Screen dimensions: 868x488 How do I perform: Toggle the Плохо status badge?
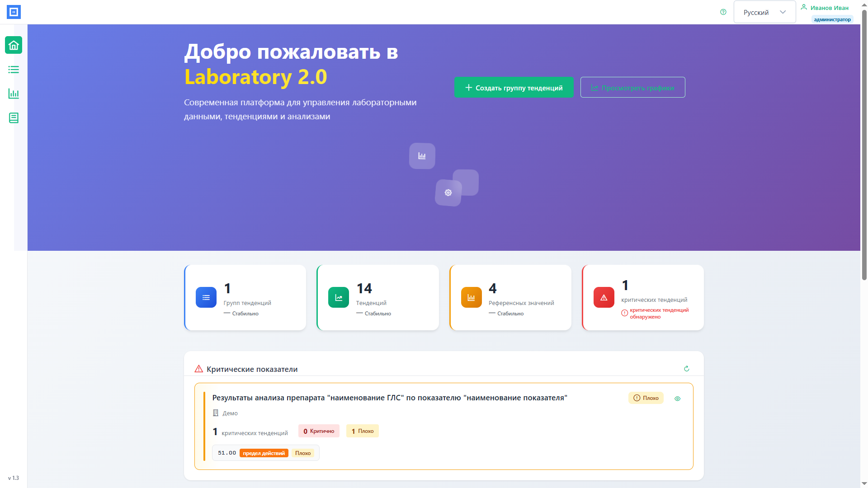[646, 398]
